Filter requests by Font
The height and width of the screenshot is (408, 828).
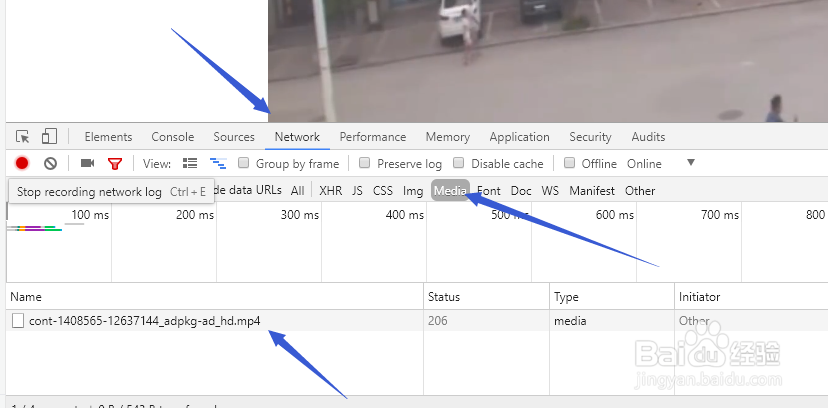[x=488, y=191]
